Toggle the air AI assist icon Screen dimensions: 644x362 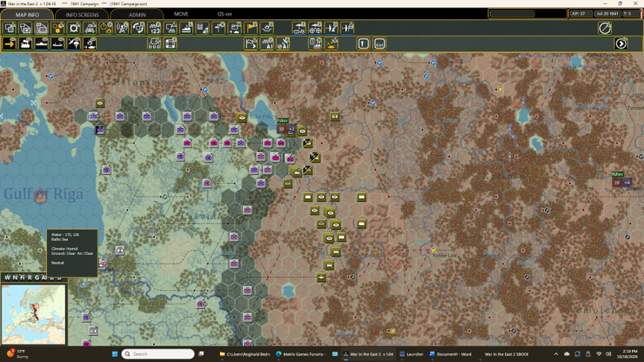click(283, 43)
